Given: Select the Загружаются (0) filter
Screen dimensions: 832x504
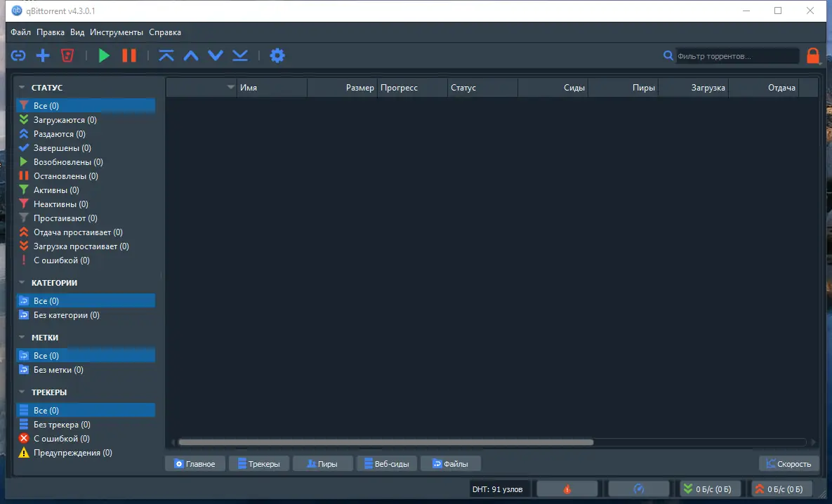Looking at the screenshot, I should pos(86,120).
